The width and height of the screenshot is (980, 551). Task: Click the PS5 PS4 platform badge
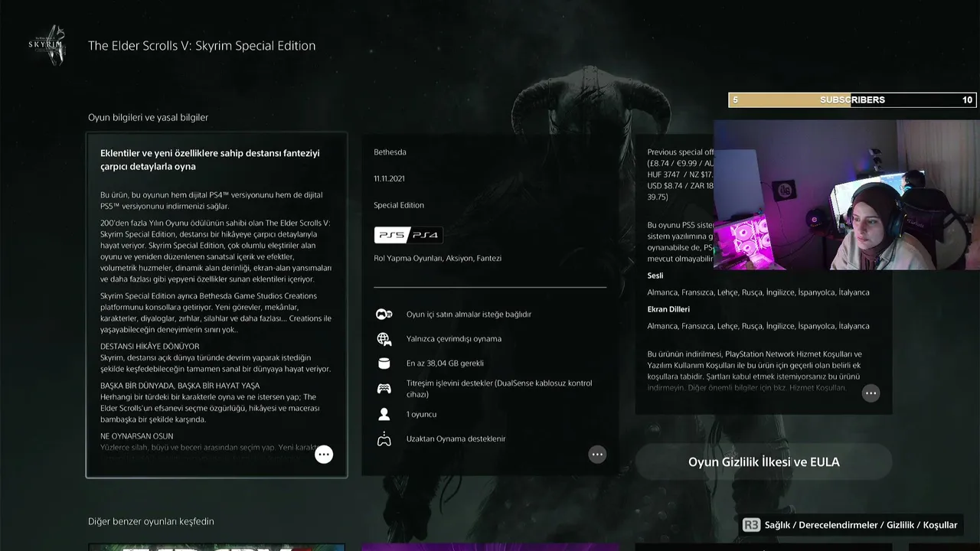click(408, 235)
